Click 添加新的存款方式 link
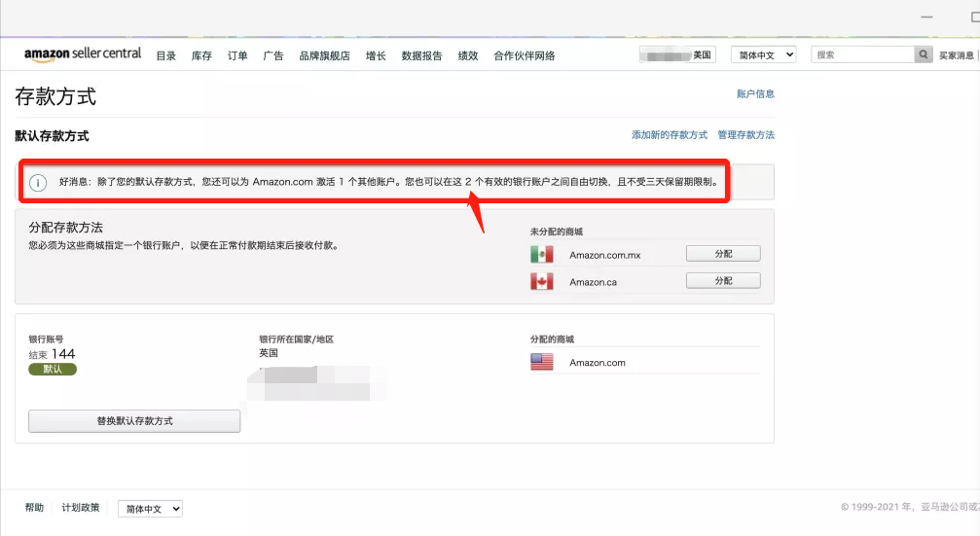Image resolution: width=980 pixels, height=536 pixels. point(670,135)
